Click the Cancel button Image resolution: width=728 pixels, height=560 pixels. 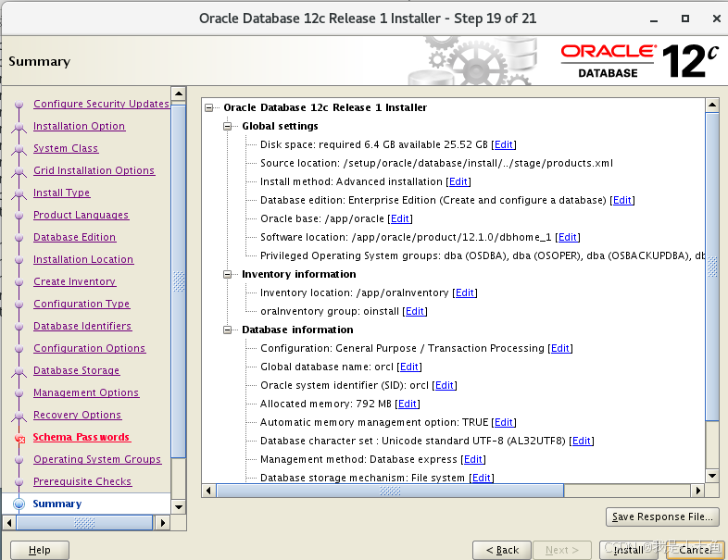coord(695,550)
